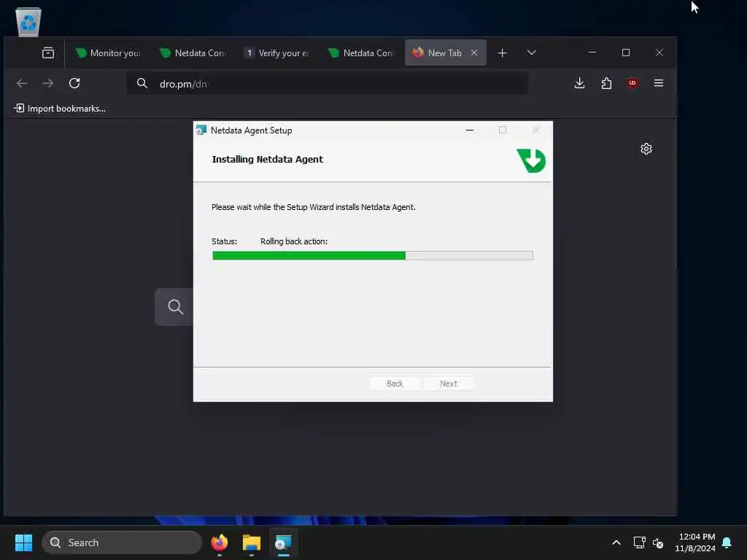This screenshot has width=747, height=560.
Task: Open the muted volume tray icon
Action: pos(658,542)
